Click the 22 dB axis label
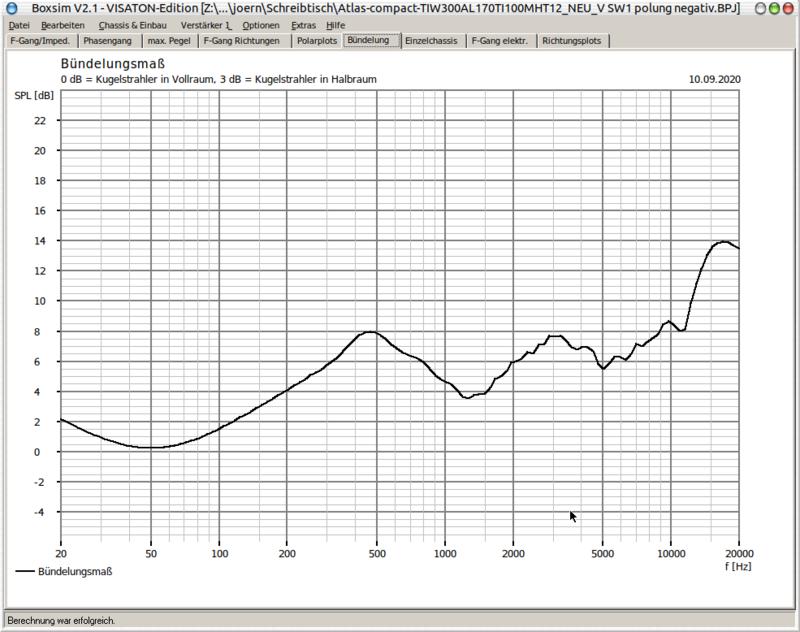 [40, 121]
